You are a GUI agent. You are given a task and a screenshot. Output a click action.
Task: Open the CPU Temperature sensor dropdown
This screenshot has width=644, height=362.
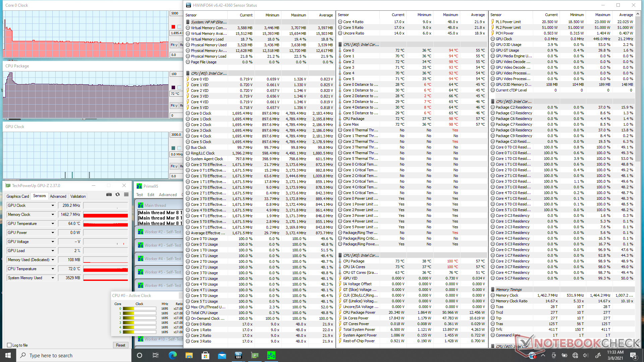(53, 269)
